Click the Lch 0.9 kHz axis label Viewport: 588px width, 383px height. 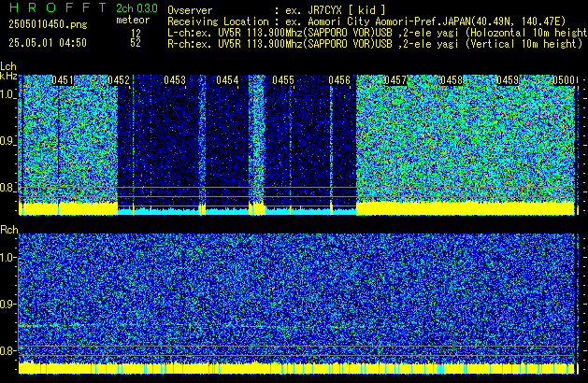[7, 141]
